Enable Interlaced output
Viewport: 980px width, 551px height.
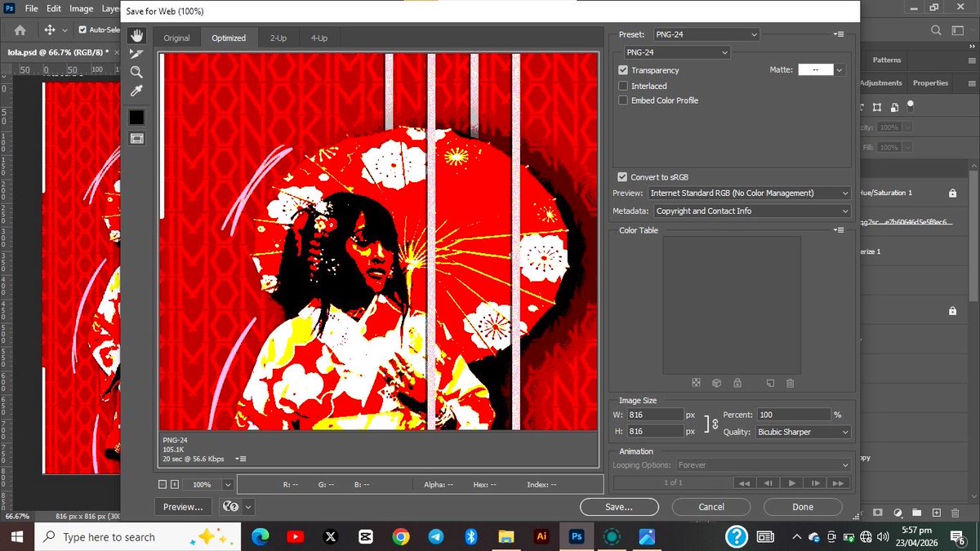click(x=623, y=86)
